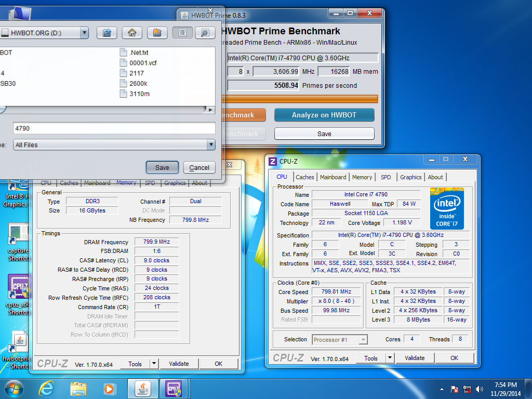Click OK in right CPU-Z window
The height and width of the screenshot is (399, 532).
tap(454, 358)
